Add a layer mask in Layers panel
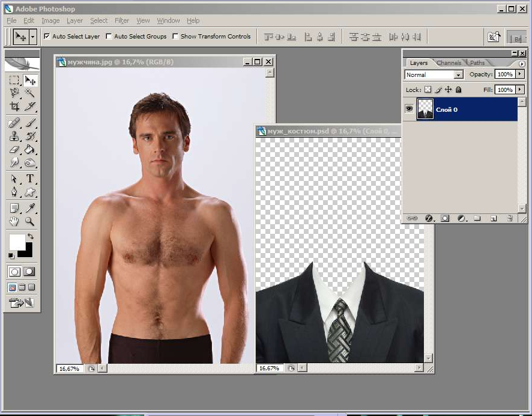Viewport: 532px width, 416px height. [445, 218]
